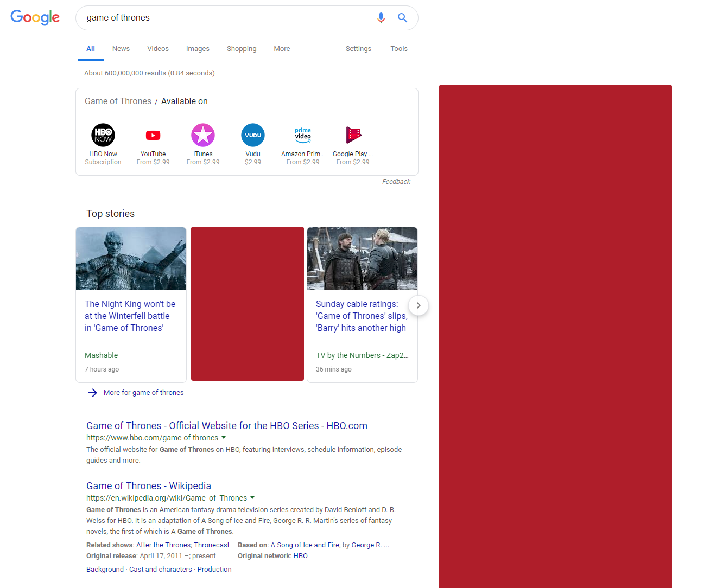Click the next arrow in Top stories carousel
The height and width of the screenshot is (588, 710).
coord(419,305)
